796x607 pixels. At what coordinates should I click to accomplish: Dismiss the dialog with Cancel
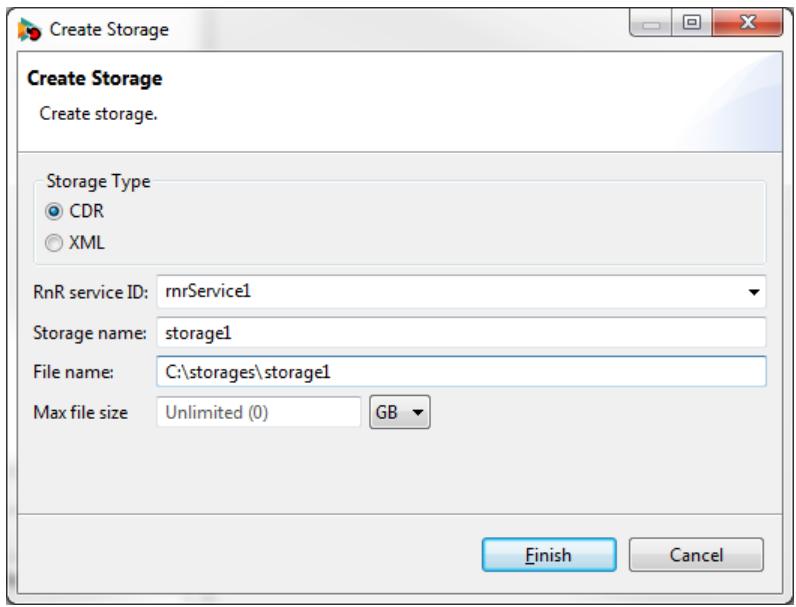696,555
